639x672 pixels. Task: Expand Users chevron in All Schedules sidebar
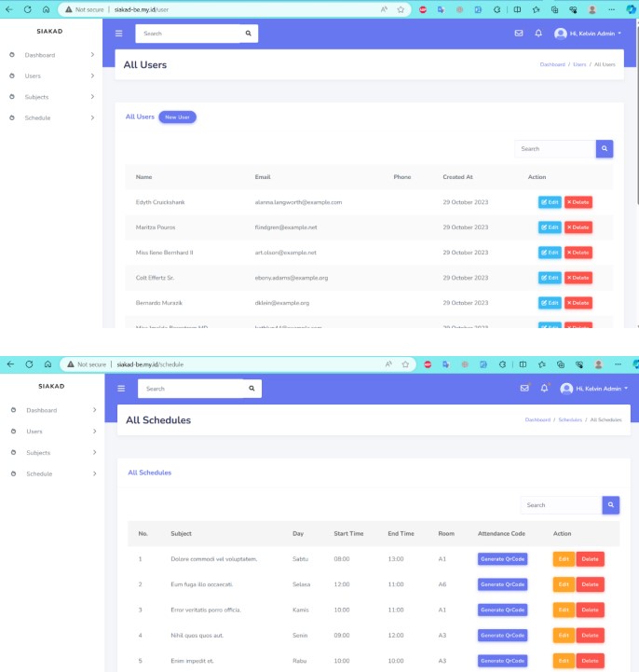[x=95, y=432]
